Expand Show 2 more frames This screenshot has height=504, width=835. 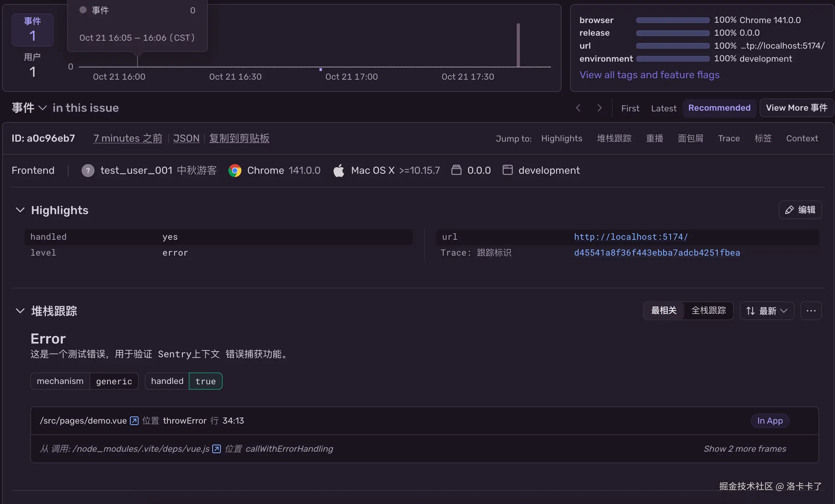coord(745,449)
